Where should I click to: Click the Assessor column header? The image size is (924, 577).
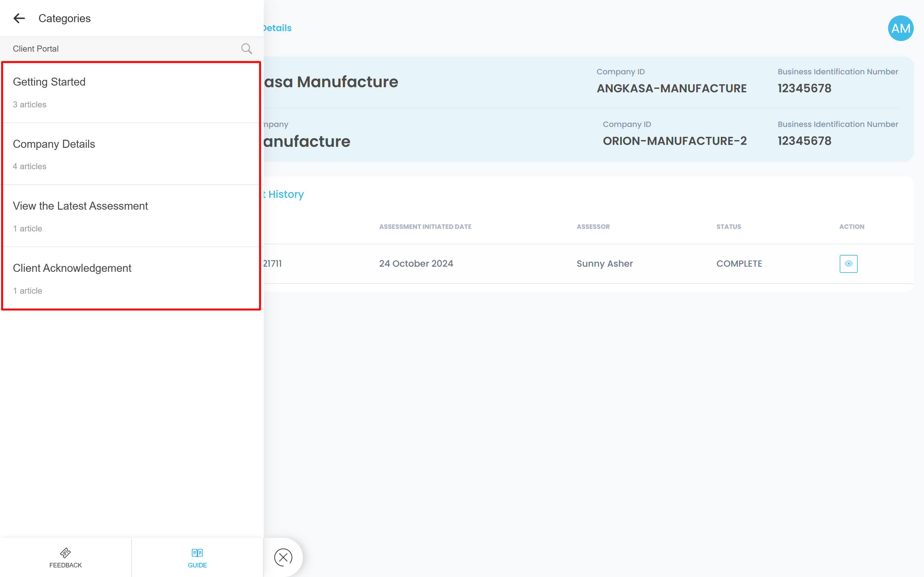(593, 227)
